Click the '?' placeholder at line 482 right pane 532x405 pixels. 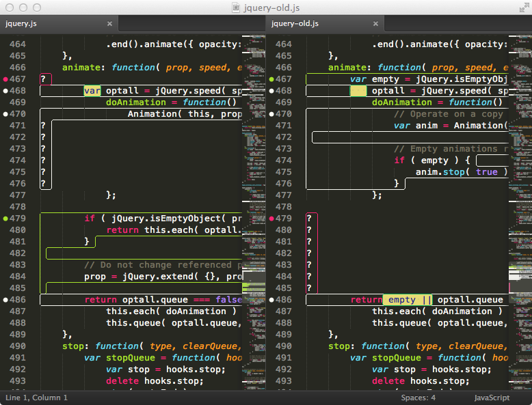pos(309,253)
